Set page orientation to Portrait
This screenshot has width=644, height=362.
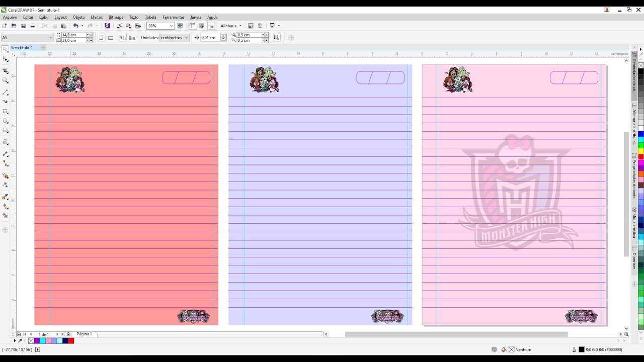coord(101,37)
